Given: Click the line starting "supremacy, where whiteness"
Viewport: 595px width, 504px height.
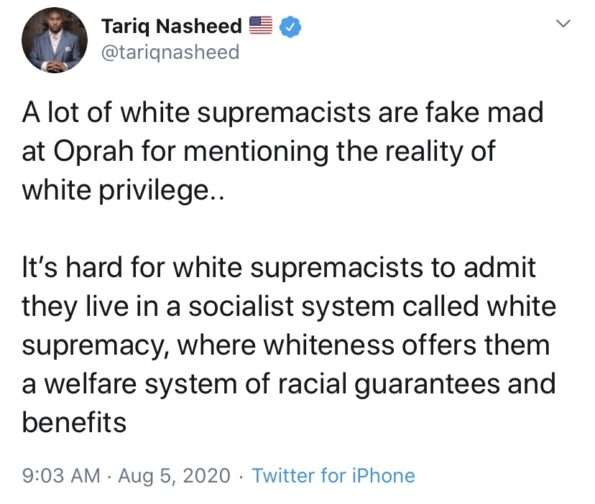Looking at the screenshot, I should [x=286, y=345].
